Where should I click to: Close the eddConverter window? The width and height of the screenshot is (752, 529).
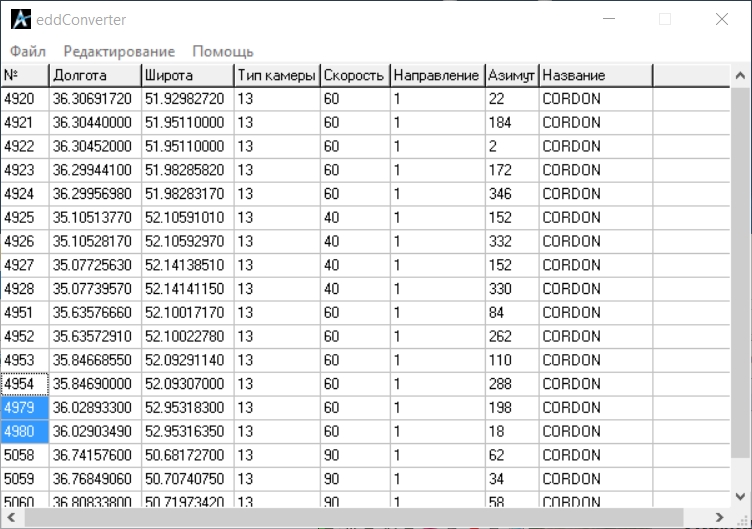click(x=721, y=19)
